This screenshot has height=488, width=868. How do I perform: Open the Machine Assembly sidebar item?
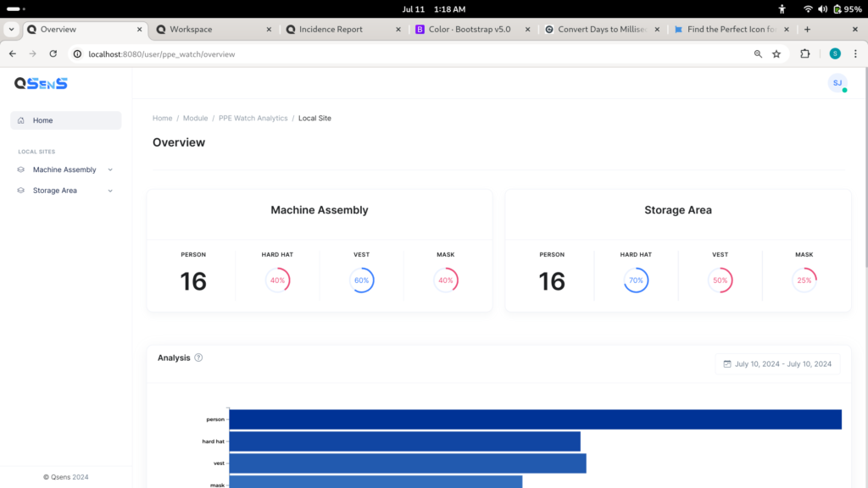click(66, 169)
